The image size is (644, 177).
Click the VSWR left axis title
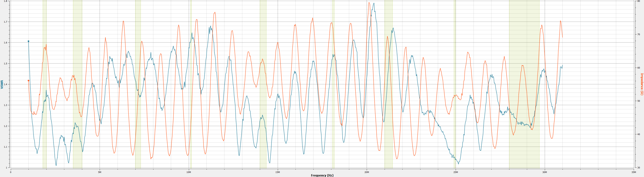[x=2, y=84]
